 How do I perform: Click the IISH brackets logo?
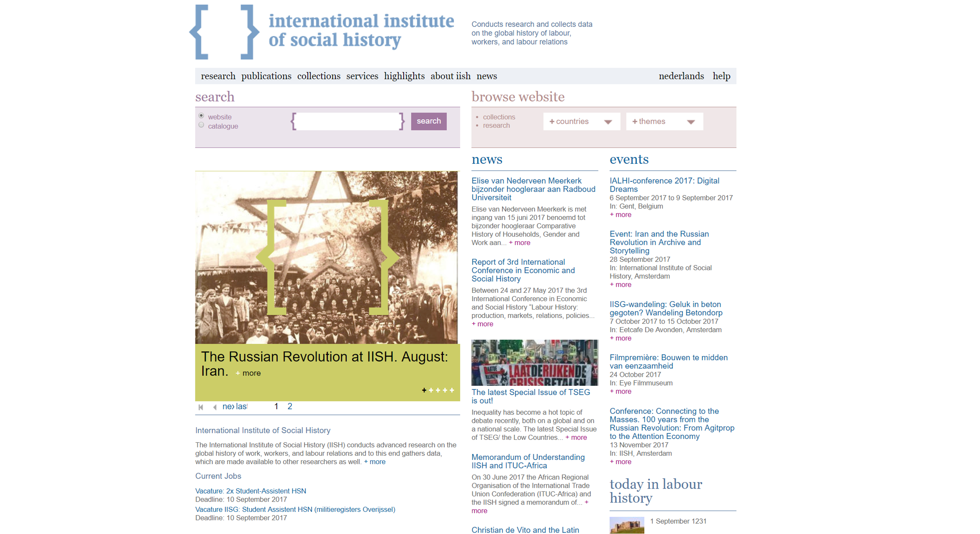[x=224, y=32]
